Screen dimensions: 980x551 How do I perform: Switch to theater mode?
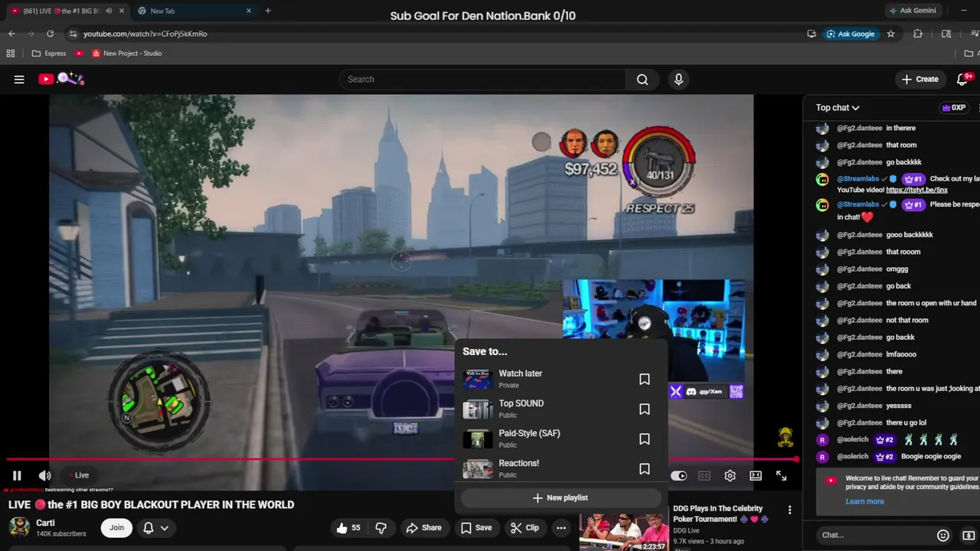pyautogui.click(x=756, y=475)
